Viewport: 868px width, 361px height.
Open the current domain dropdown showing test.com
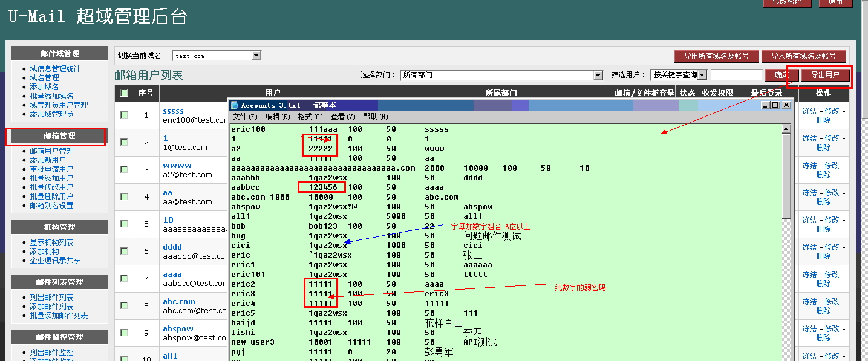coord(256,56)
